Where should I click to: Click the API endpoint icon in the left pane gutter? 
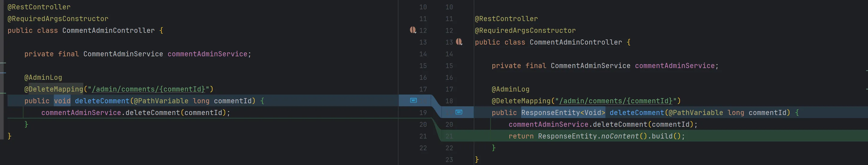[x=414, y=100]
